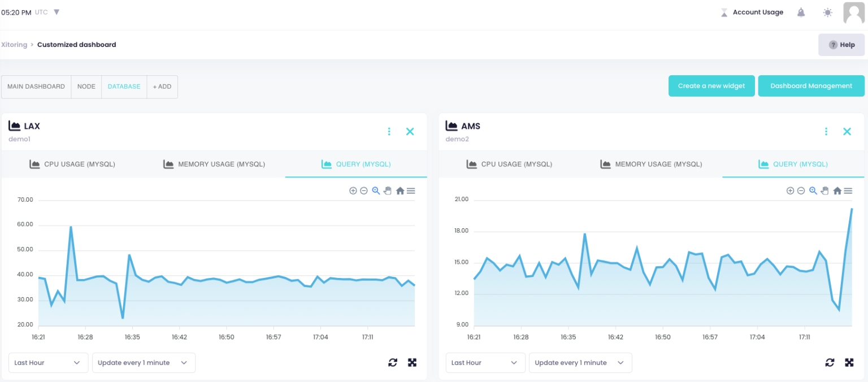
Task: Switch to the CPU USAGE (MYSQL) tab on LAX
Action: tap(72, 164)
